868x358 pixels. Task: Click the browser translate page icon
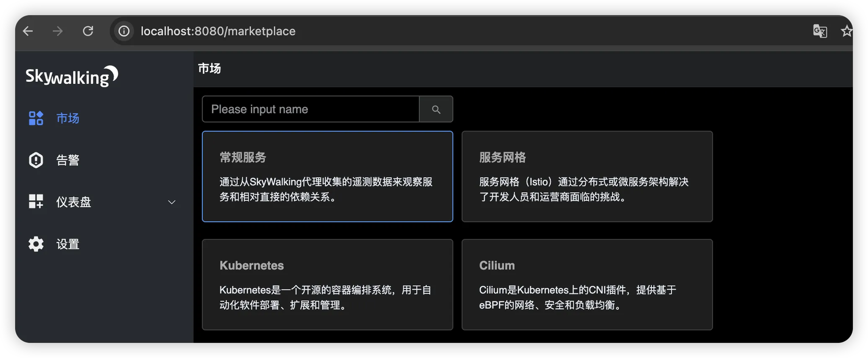[820, 31]
